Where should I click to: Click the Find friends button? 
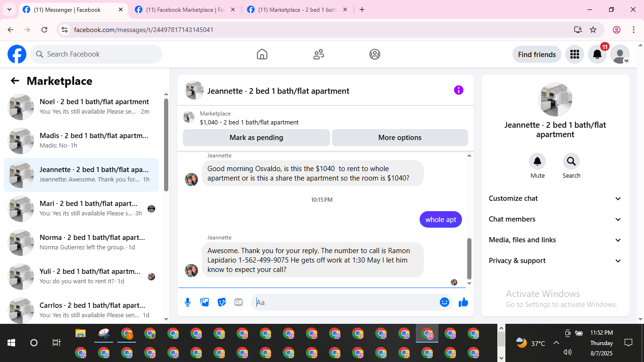(537, 54)
